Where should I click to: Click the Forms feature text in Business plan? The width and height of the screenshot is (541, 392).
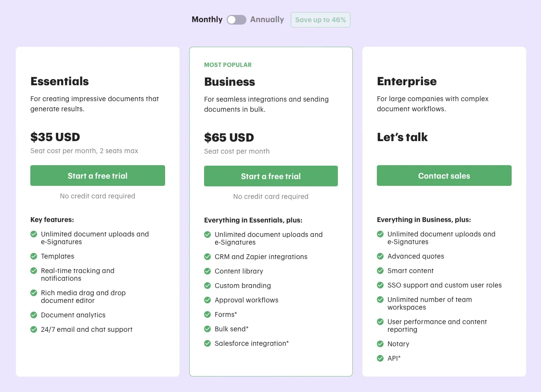coord(226,314)
